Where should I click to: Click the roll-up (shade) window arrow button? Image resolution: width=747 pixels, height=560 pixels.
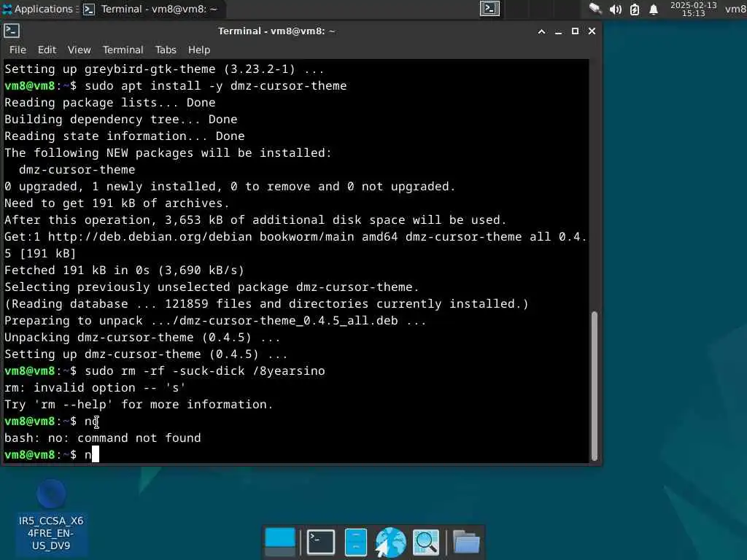tap(542, 31)
